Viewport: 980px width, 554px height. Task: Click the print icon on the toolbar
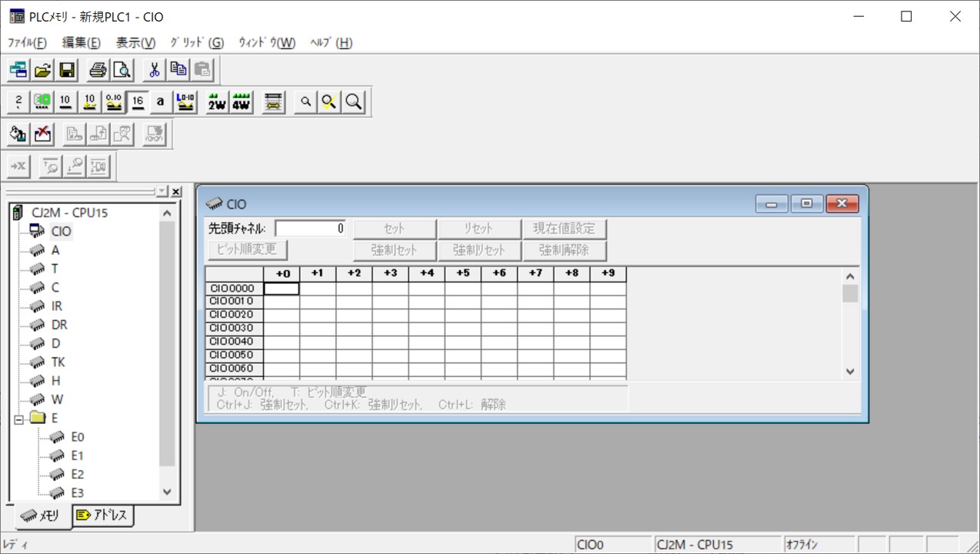(x=97, y=69)
